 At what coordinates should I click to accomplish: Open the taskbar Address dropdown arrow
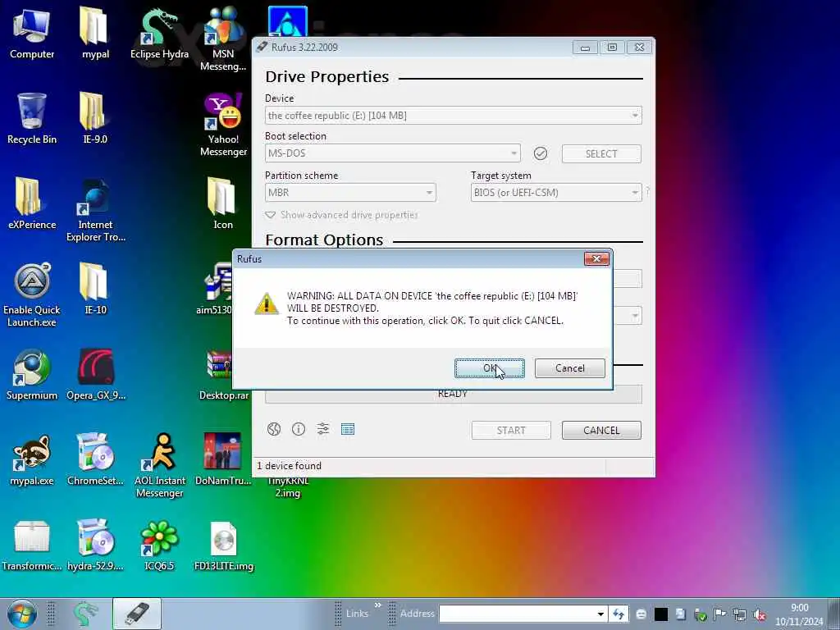click(601, 614)
